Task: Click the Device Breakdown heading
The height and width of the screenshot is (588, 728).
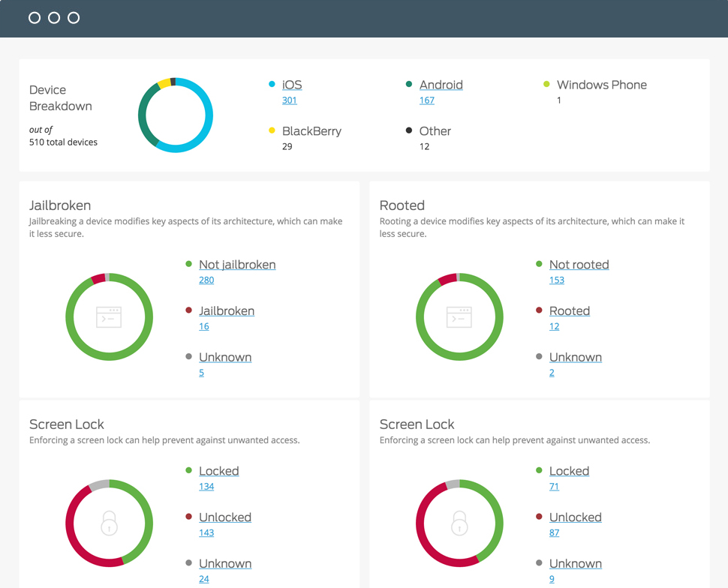Action: pyautogui.click(x=60, y=98)
